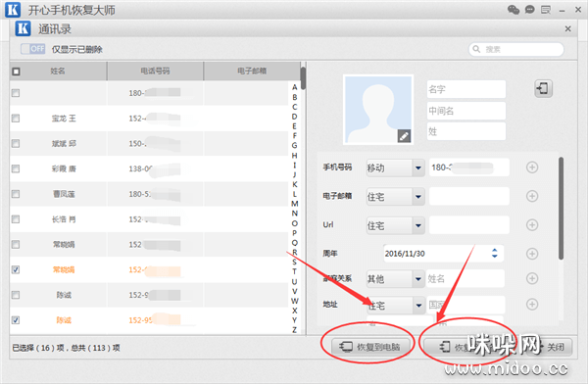Open the 移动 phone type dropdown

tap(395, 168)
